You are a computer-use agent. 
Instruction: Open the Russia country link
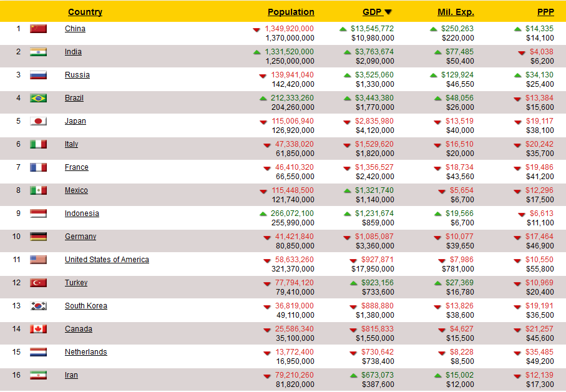77,75
